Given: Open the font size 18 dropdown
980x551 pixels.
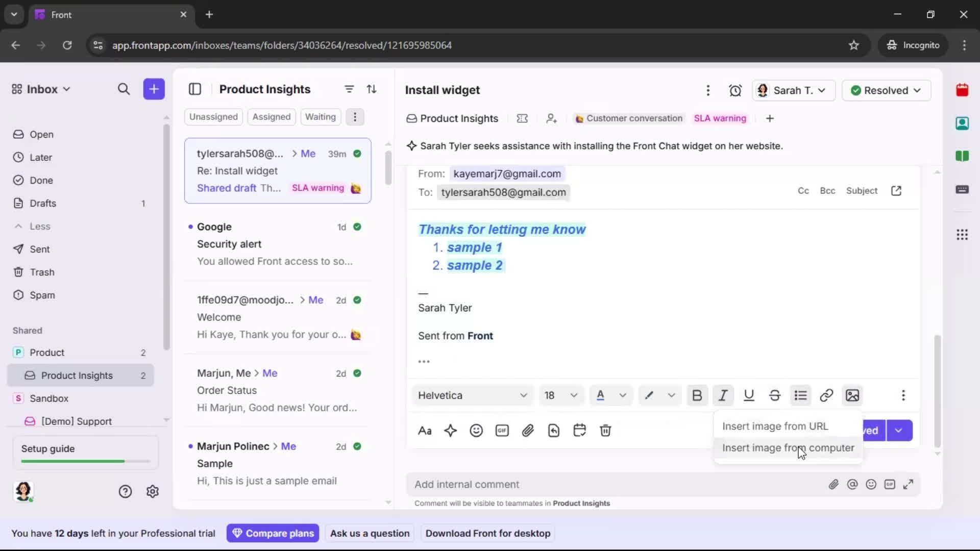Looking at the screenshot, I should (560, 395).
